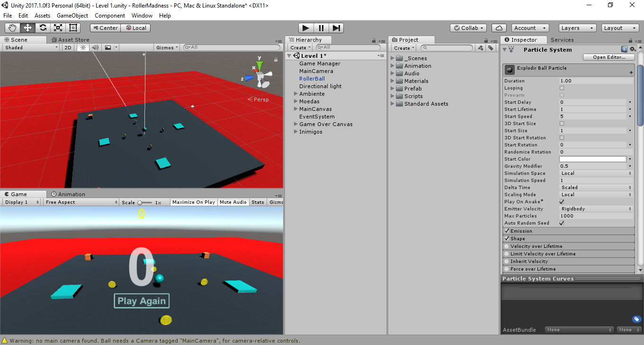Open Particle System component gear menu
The width and height of the screenshot is (644, 345).
[632, 49]
